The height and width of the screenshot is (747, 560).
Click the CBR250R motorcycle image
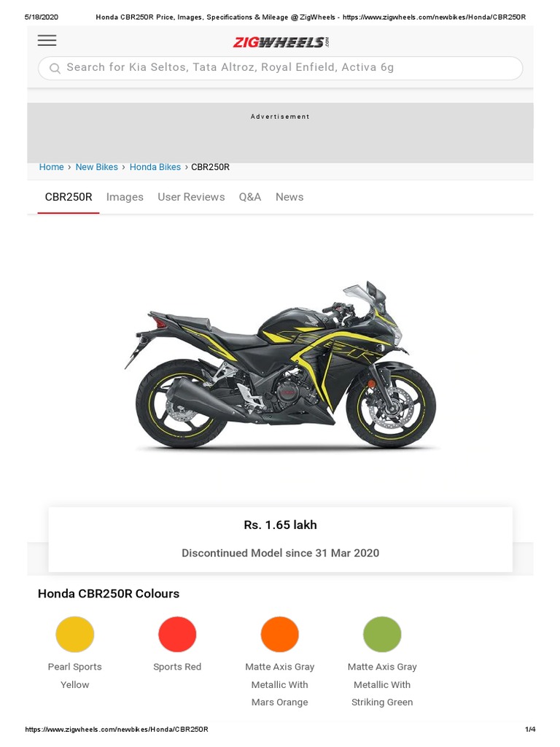281,365
